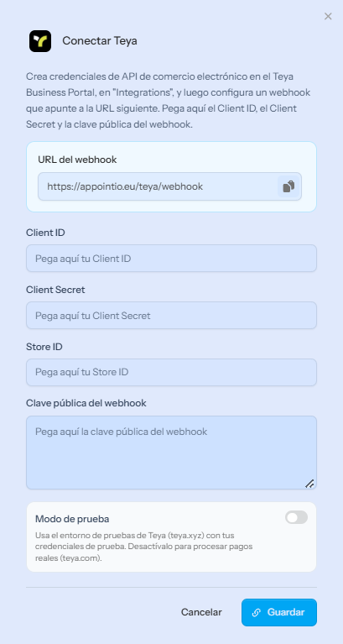Click the Store ID label
This screenshot has width=343, height=644.
pos(44,347)
